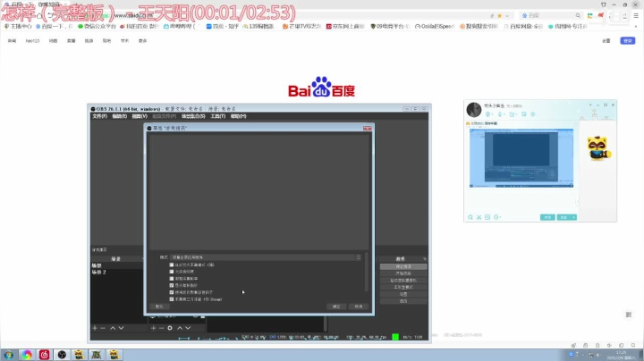Open the red NetEase Music taskbar icon
This screenshot has width=644, height=361.
coord(44,355)
